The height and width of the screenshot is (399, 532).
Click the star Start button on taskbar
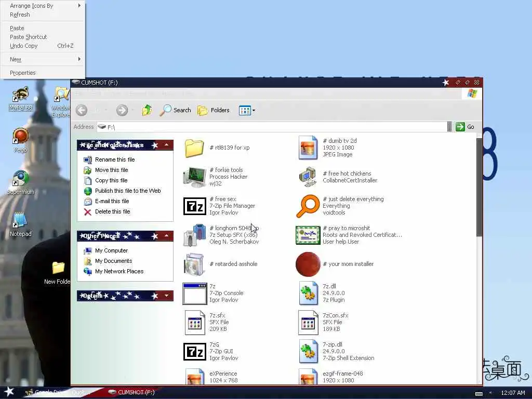click(9, 392)
